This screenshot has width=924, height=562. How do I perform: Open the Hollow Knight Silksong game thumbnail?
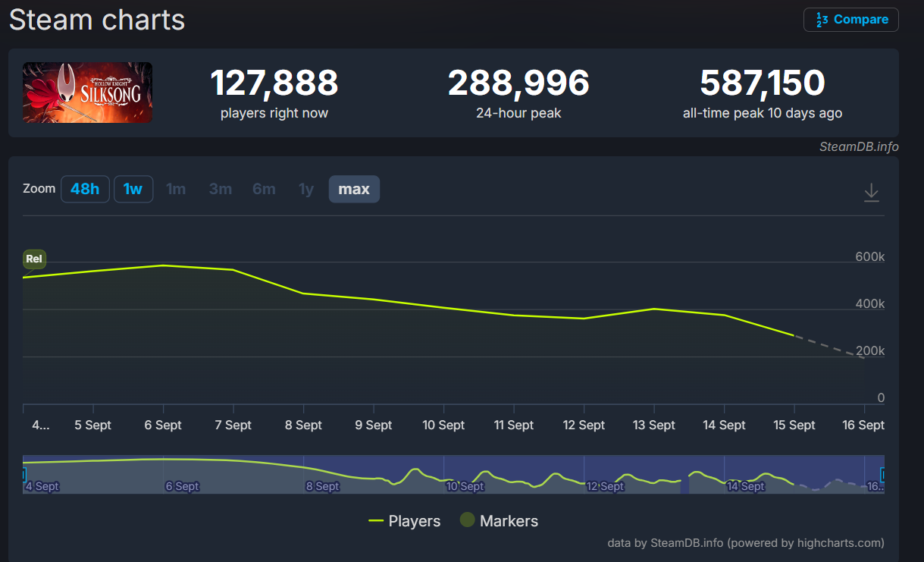click(x=87, y=93)
